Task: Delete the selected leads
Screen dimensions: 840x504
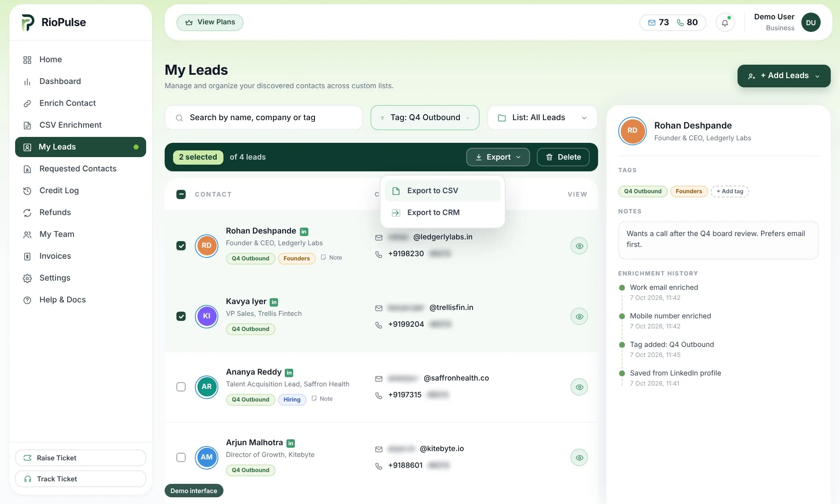Action: (563, 157)
